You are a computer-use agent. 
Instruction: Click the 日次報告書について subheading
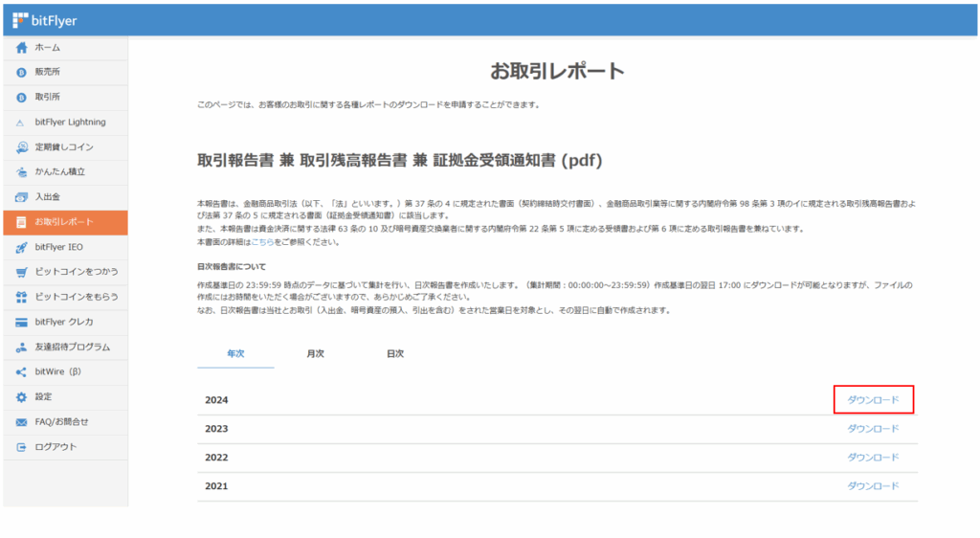(232, 267)
